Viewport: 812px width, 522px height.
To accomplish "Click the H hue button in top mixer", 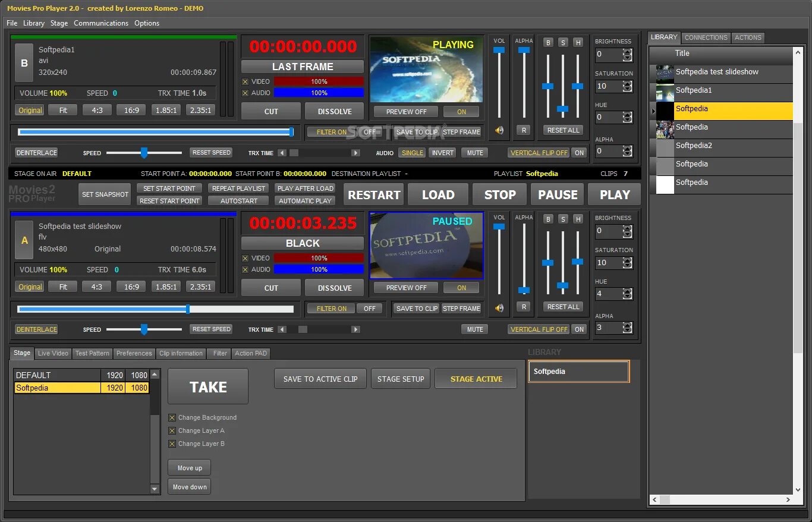I will pos(578,42).
